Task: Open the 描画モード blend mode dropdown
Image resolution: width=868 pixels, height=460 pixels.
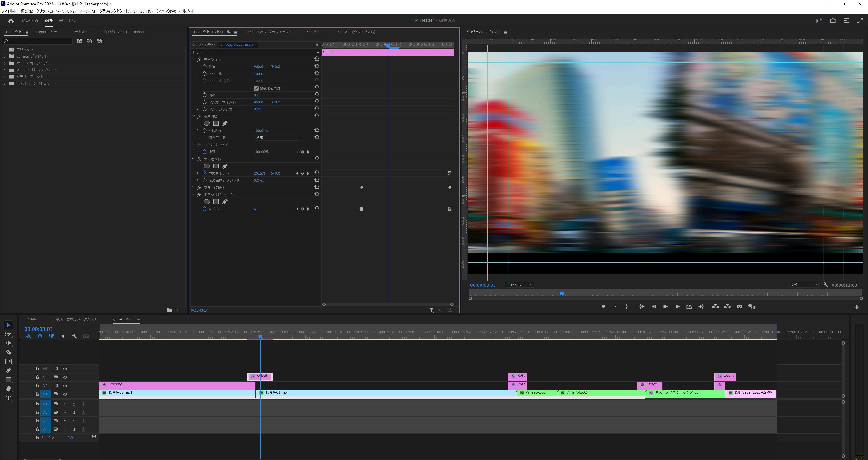Action: (277, 137)
